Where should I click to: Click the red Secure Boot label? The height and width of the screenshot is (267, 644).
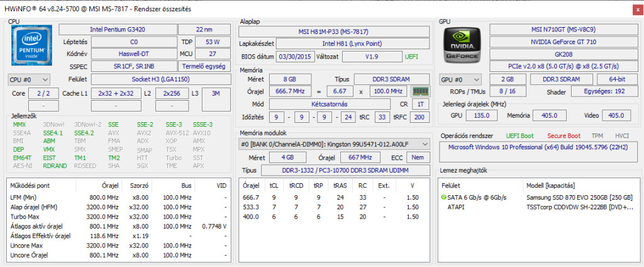coord(563,135)
